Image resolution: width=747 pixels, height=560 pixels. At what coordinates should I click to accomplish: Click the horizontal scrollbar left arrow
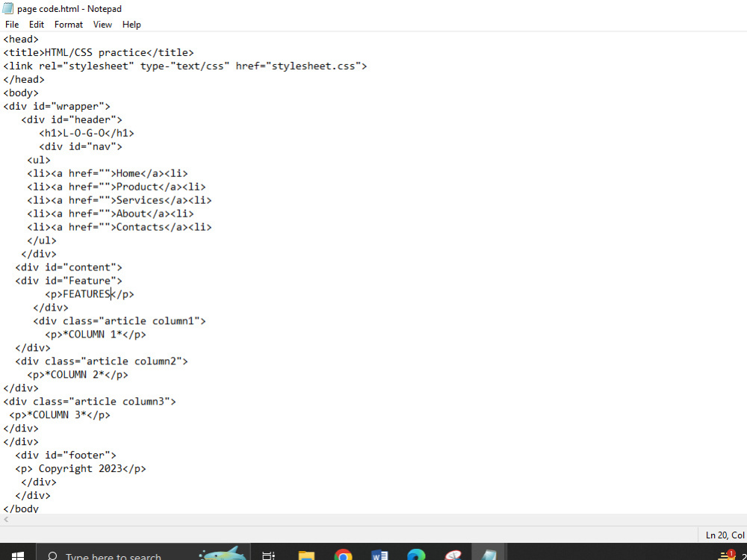click(x=6, y=520)
